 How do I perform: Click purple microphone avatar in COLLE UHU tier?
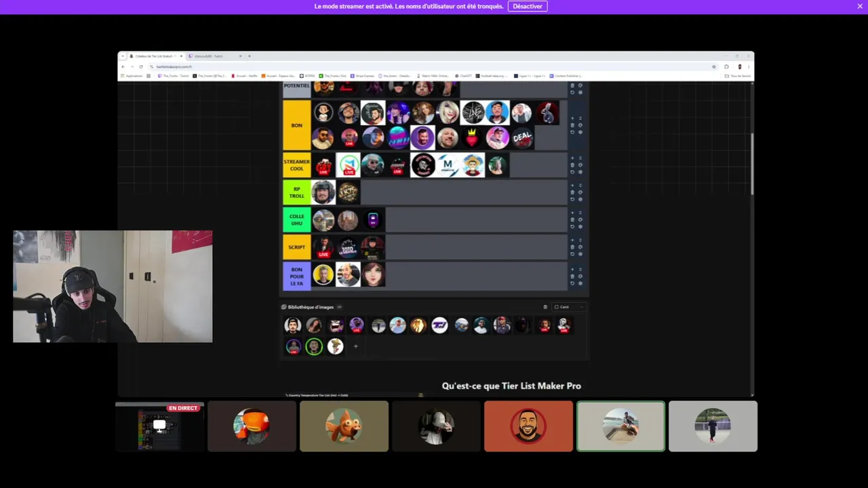373,220
